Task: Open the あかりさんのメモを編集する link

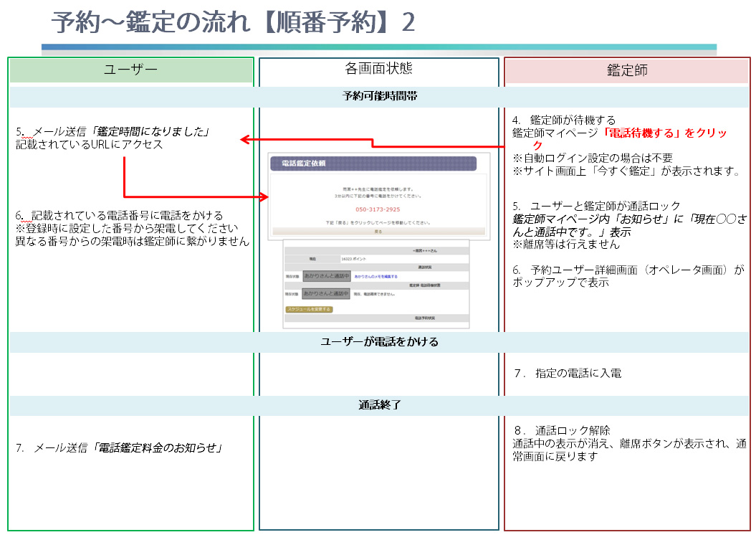Action: point(375,276)
